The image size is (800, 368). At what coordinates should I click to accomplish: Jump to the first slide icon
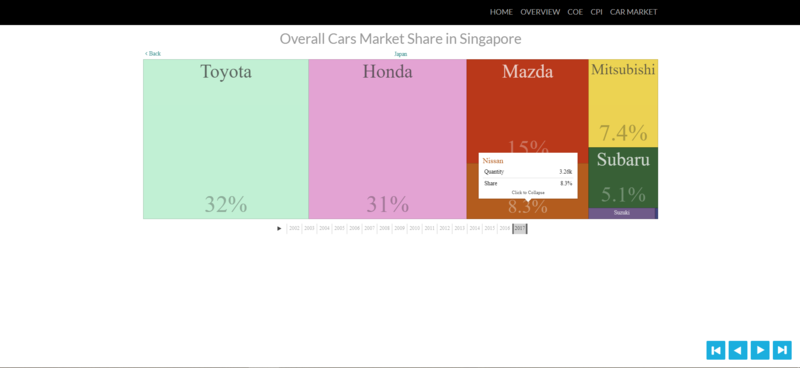point(715,350)
